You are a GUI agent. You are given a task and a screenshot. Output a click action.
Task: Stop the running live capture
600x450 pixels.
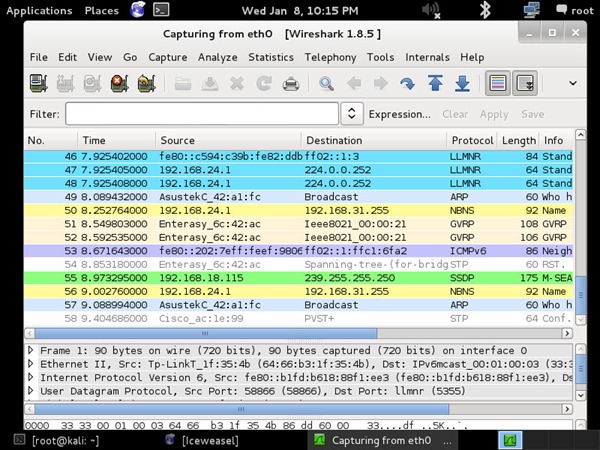[x=119, y=83]
